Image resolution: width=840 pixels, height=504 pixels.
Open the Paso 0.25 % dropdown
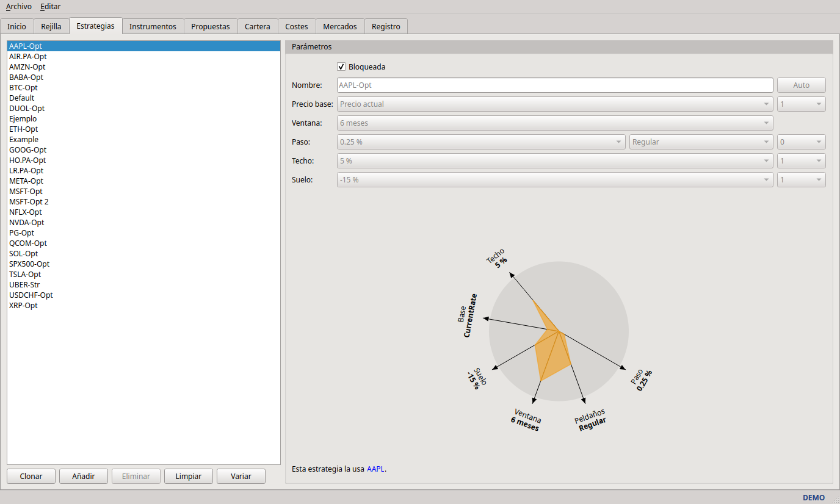point(481,142)
